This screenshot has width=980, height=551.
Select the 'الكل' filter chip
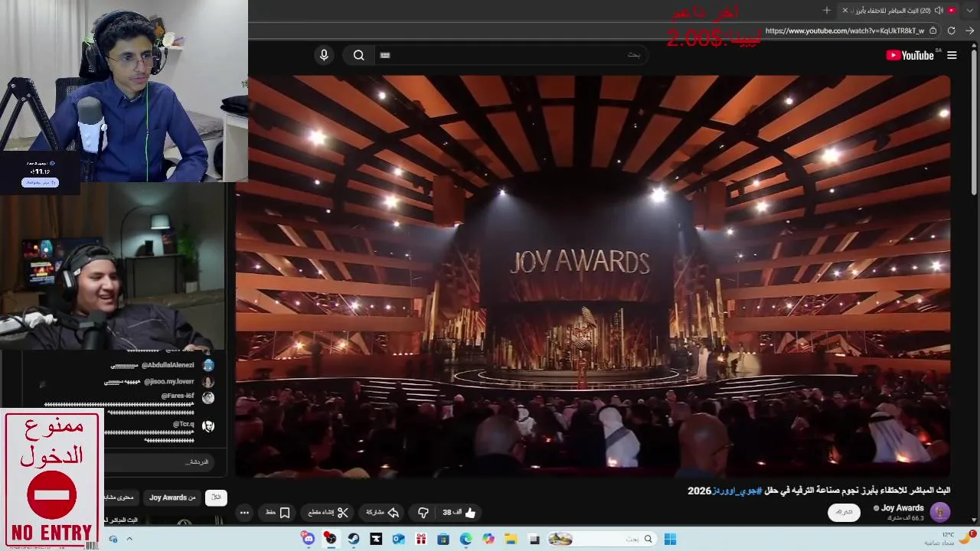(217, 497)
